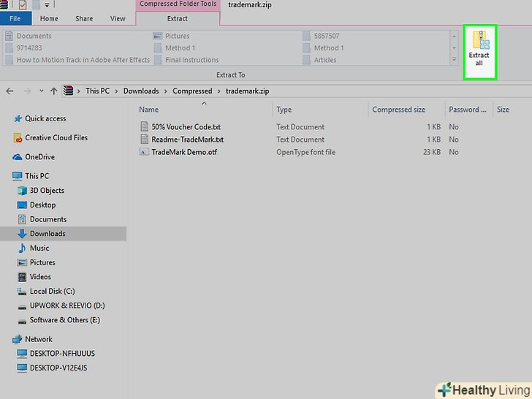Click the Extract all button

[479, 52]
